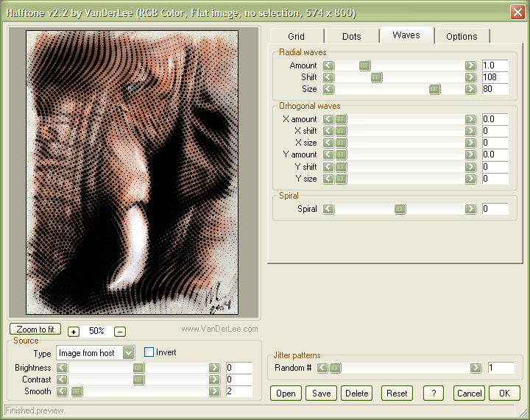This screenshot has height=420, width=530.
Task: Click the Contrast slider handle
Action: click(x=138, y=380)
